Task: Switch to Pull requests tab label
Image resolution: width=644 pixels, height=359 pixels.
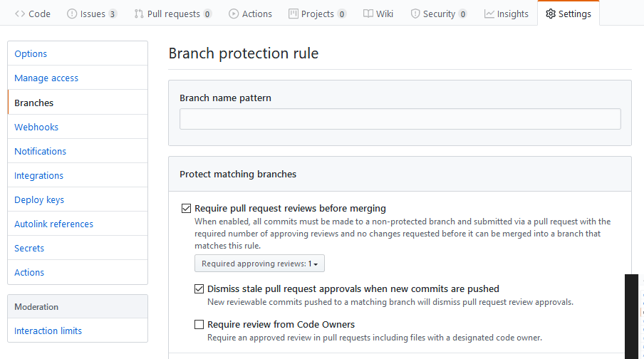Action: tap(173, 14)
